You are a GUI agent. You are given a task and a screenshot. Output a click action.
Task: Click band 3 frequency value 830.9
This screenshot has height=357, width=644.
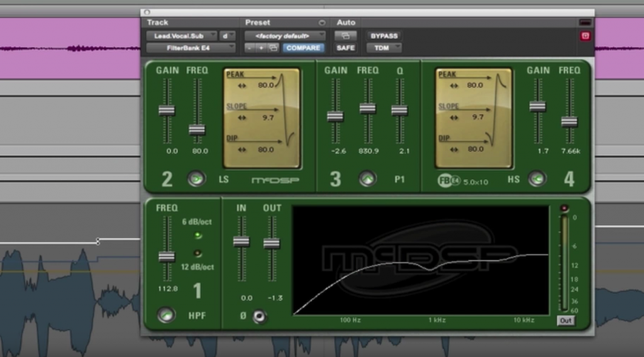369,151
